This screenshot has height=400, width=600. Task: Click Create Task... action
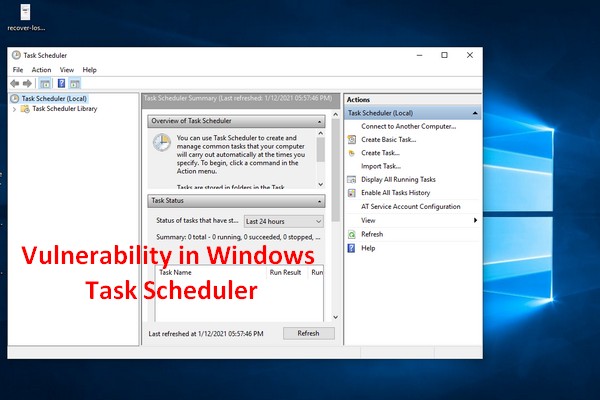point(380,153)
